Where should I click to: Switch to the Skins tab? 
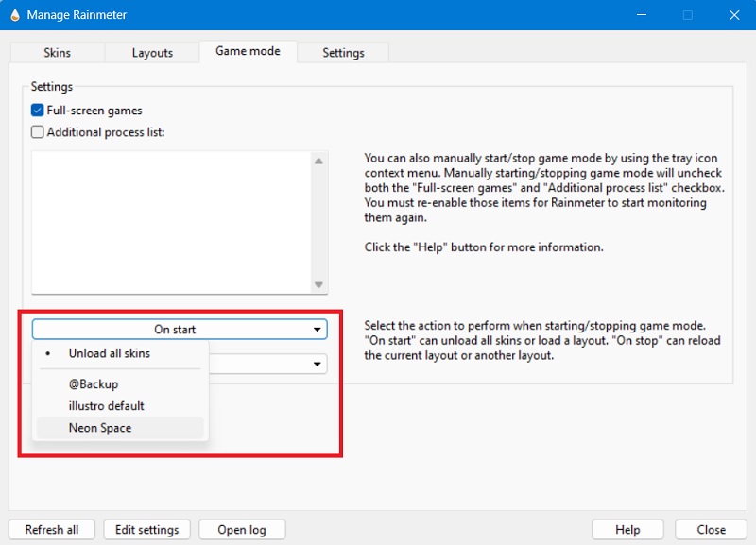point(57,53)
